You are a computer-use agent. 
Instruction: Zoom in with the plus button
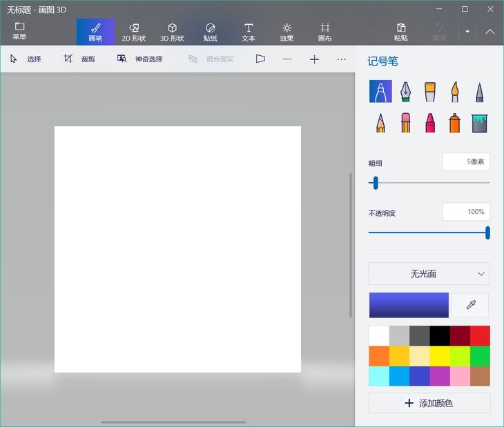pos(314,59)
